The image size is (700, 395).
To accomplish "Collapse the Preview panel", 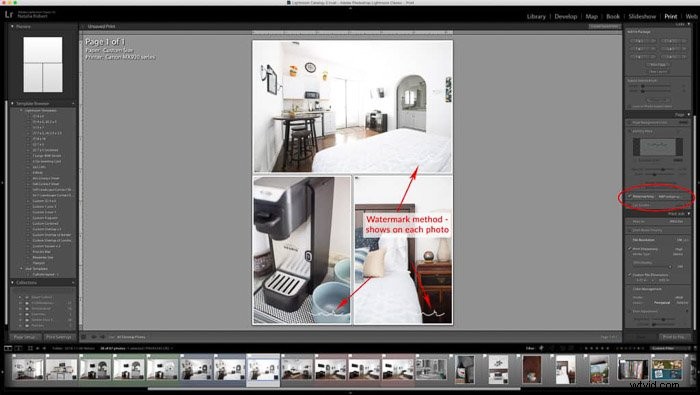I will coord(12,26).
